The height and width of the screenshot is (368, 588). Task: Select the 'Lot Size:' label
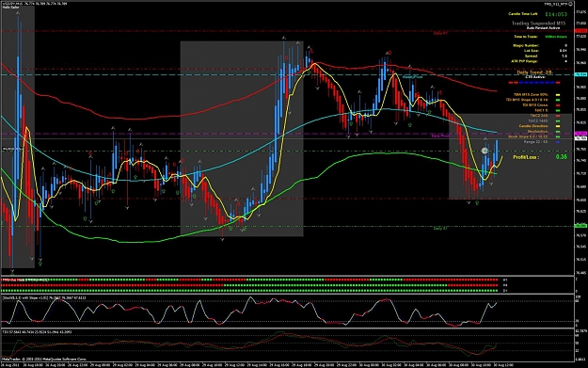(x=532, y=51)
